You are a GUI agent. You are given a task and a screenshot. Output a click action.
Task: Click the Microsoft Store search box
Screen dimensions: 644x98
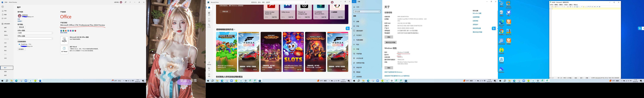(x=277, y=2)
